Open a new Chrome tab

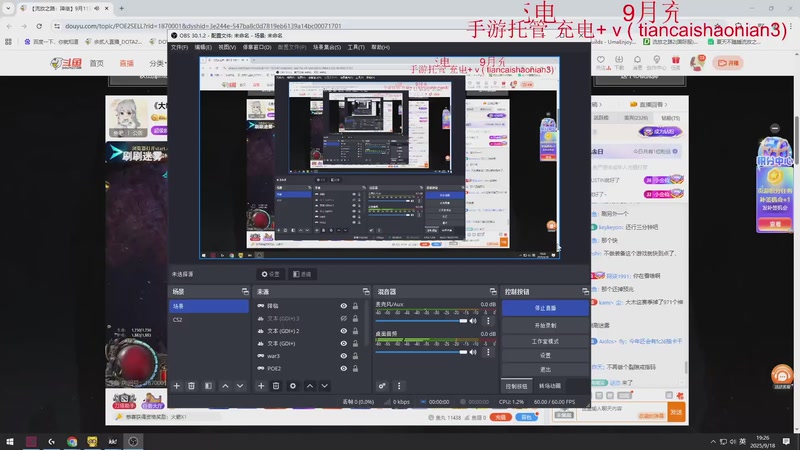coord(121,8)
